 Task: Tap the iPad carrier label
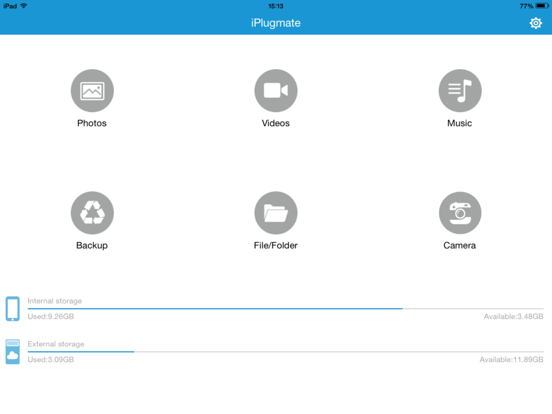tap(10, 6)
